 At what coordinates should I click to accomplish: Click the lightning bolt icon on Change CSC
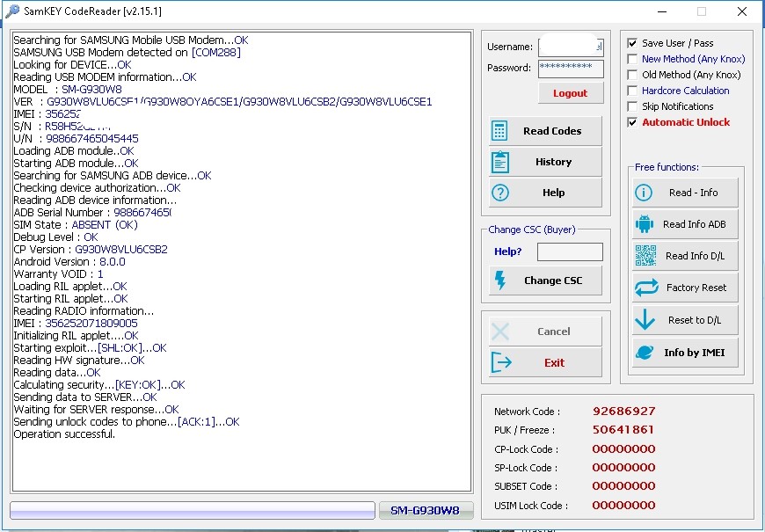point(500,281)
